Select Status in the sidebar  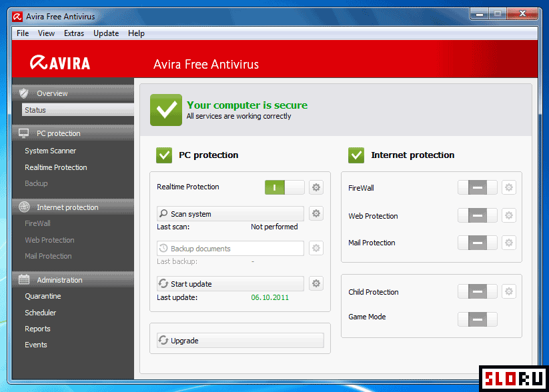[78, 110]
